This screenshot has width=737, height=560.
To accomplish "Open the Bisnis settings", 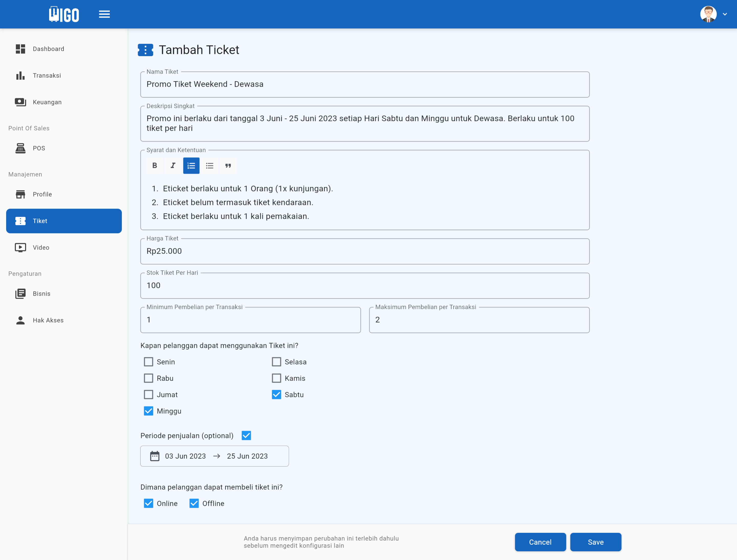I will (x=41, y=293).
